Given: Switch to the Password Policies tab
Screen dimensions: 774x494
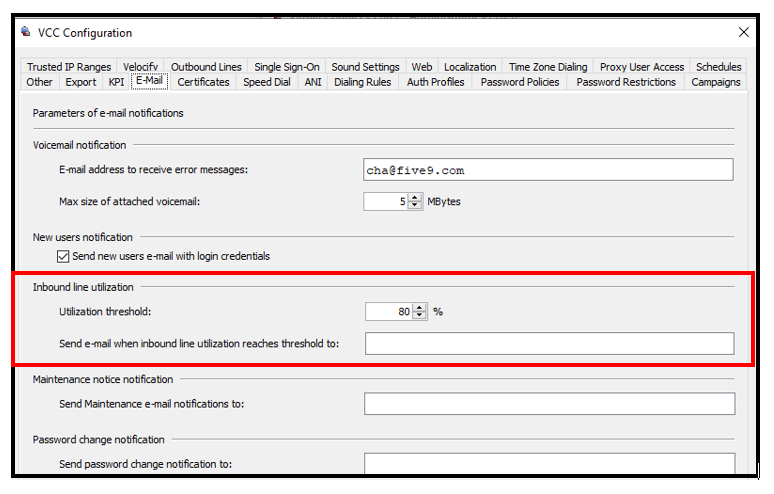Looking at the screenshot, I should (x=520, y=82).
